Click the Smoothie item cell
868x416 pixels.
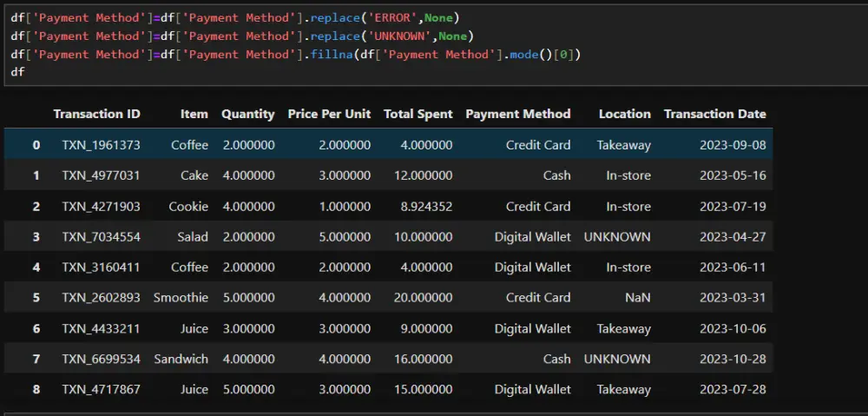click(x=181, y=298)
